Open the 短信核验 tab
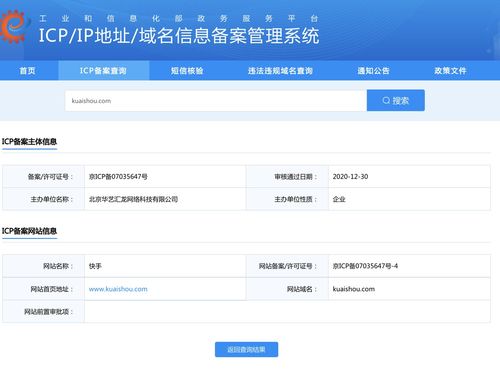This screenshot has width=500, height=369. pos(187,71)
